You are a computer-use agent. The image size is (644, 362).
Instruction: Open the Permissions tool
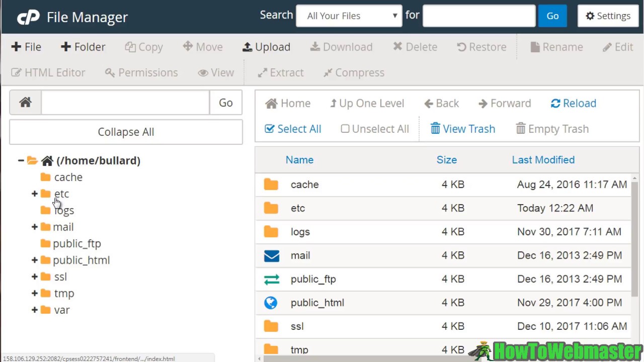point(141,72)
